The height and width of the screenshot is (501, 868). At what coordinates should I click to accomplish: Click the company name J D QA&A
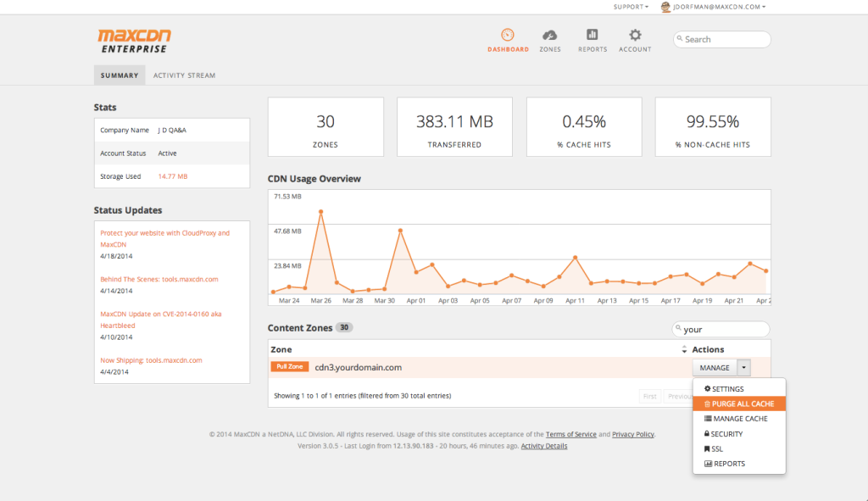172,130
